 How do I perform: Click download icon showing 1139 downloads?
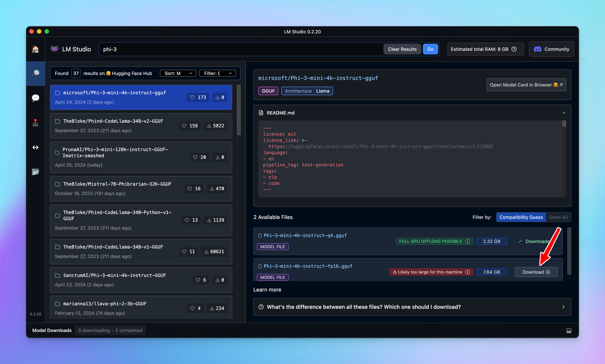[209, 220]
